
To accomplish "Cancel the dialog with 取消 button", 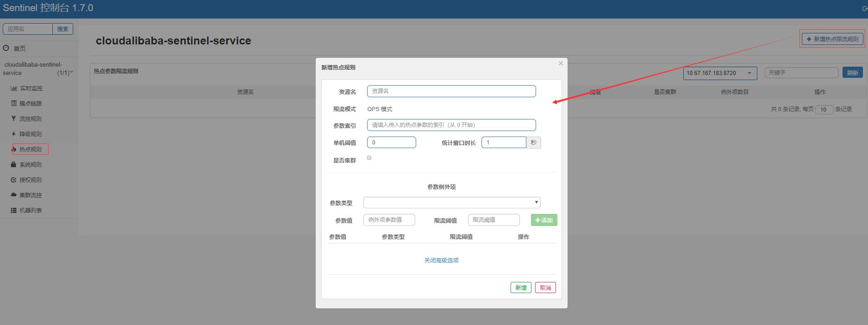I will (545, 287).
